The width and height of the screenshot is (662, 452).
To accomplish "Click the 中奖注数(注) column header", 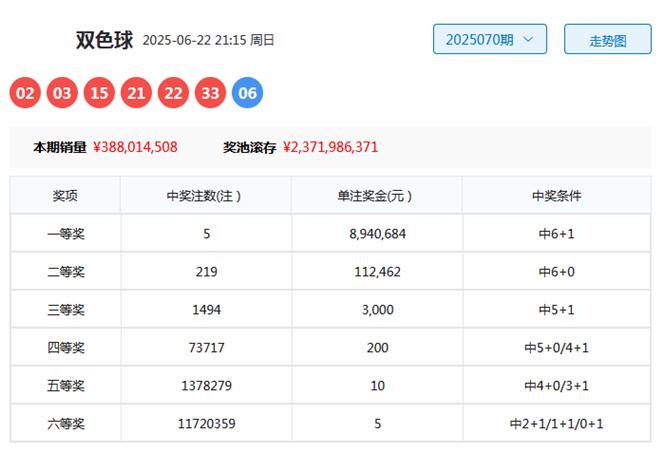I will (x=204, y=196).
